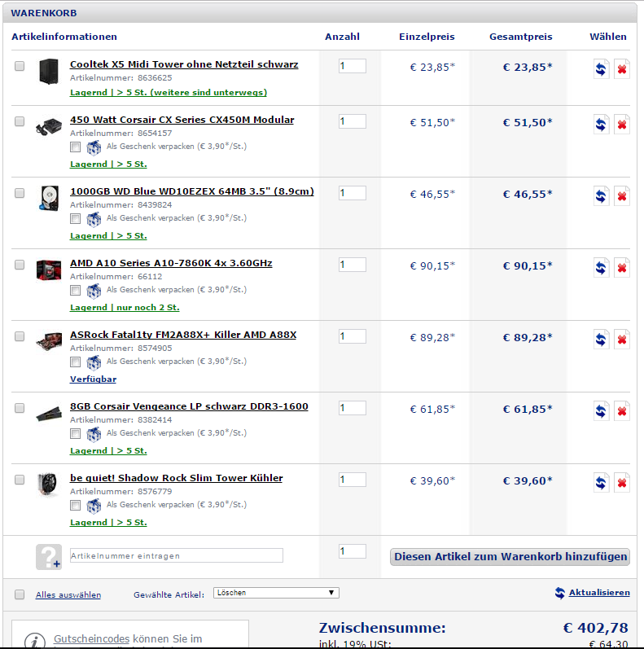
Task: Click the info icon beside Gutscheincodes
Action: coord(35,641)
